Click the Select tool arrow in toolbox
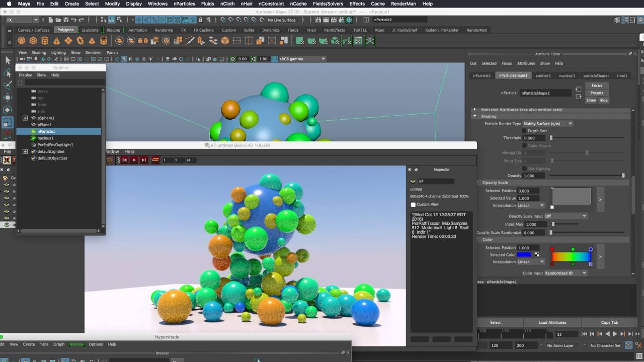The width and height of the screenshot is (644, 362). coord(8,60)
